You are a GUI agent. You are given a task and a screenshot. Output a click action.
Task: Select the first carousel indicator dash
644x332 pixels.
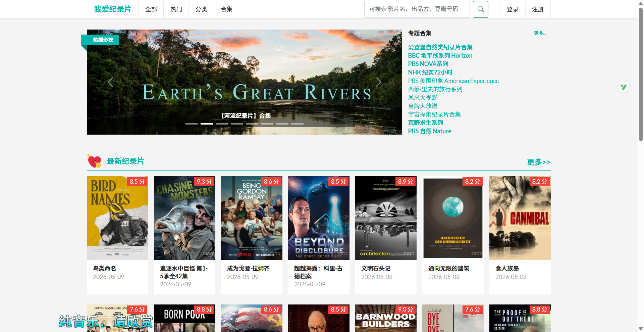coord(192,124)
